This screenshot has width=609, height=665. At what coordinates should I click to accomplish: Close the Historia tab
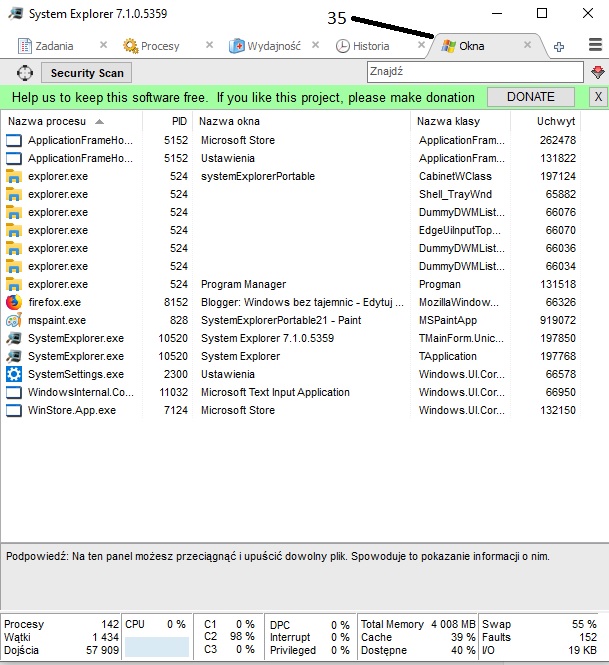(x=421, y=45)
